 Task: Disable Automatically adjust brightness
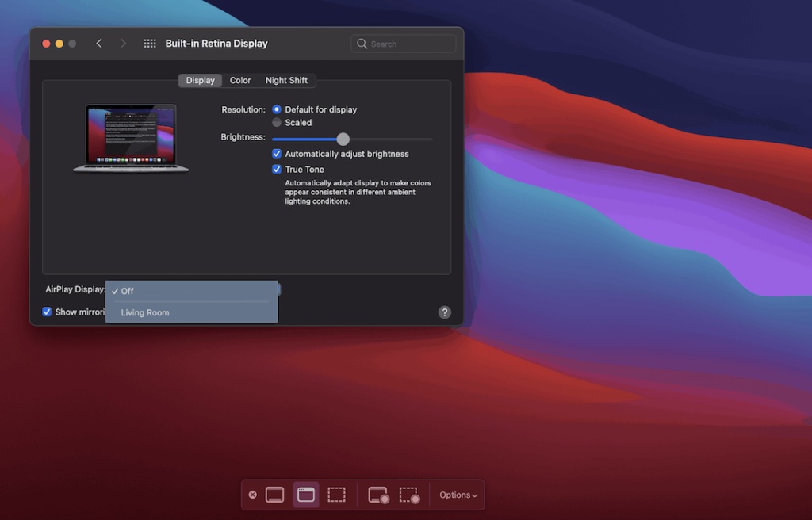[x=277, y=153]
